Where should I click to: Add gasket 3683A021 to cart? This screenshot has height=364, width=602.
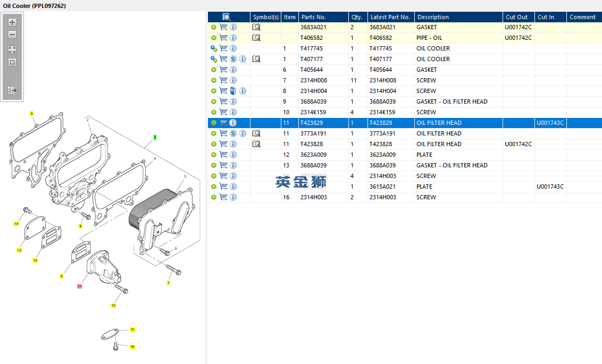point(223,27)
